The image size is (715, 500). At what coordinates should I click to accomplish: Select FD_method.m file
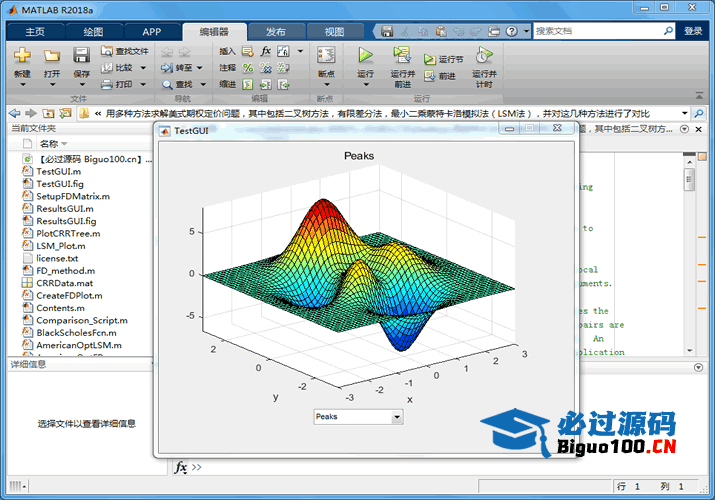point(66,271)
